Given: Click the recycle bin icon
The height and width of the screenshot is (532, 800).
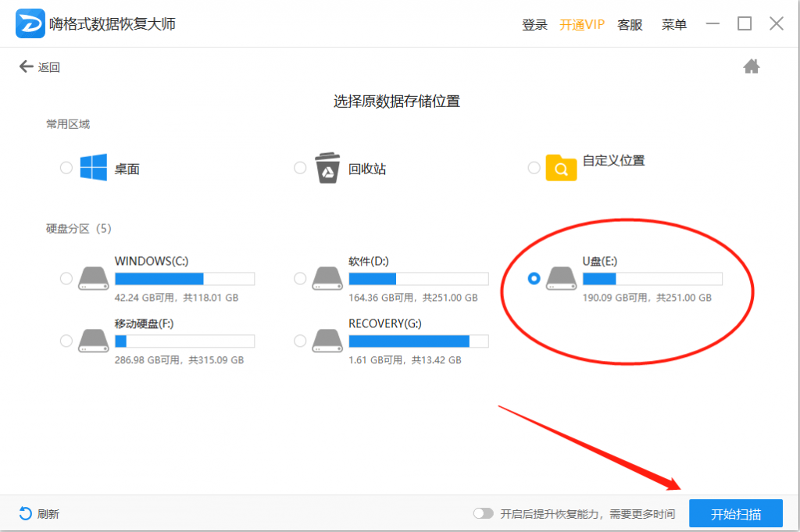Looking at the screenshot, I should [x=327, y=167].
